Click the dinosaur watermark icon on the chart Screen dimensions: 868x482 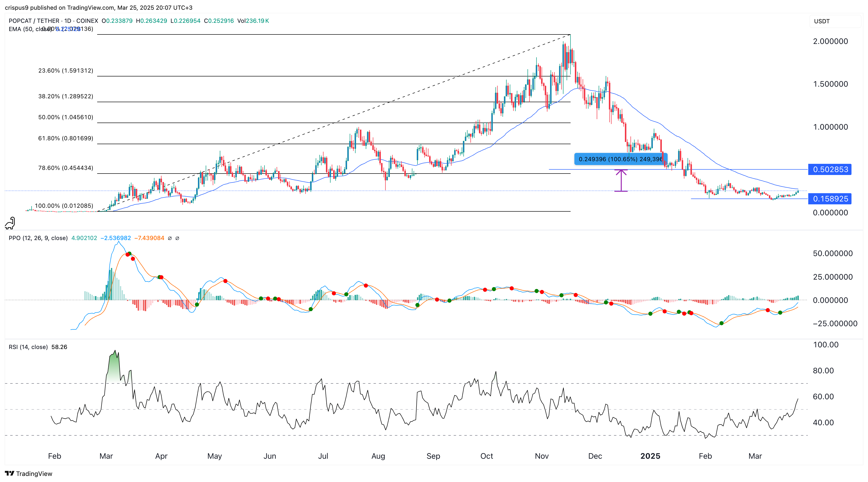pos(10,223)
